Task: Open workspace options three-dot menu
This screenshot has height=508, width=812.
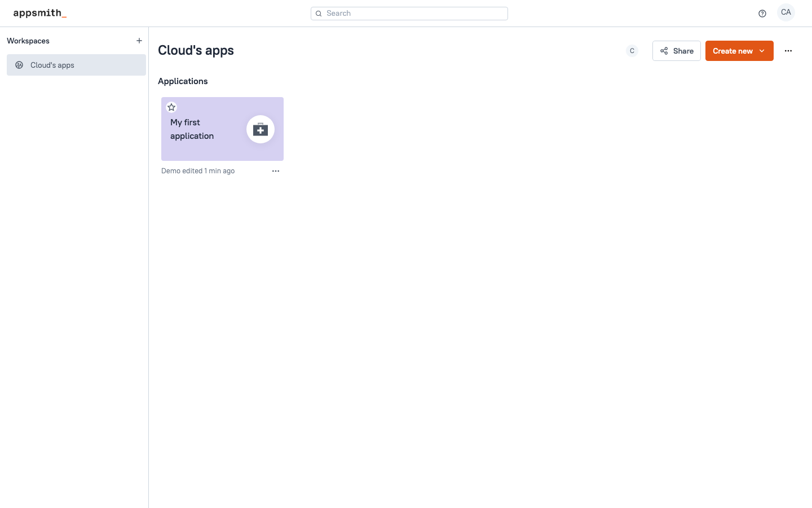Action: coord(788,51)
